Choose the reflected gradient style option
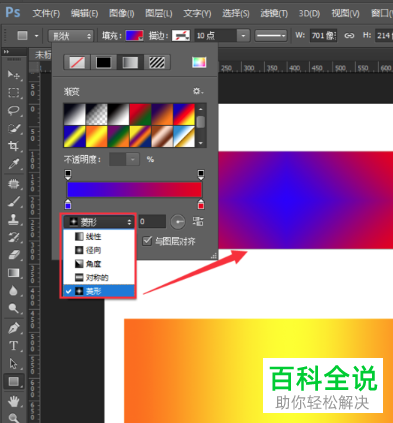The width and height of the screenshot is (393, 423). pos(99,277)
